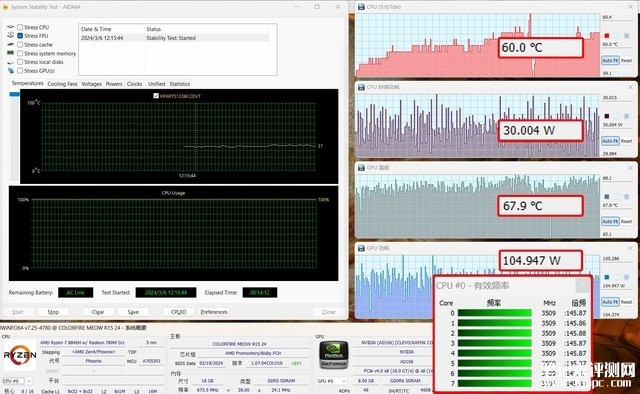640x394 pixels.
Task: Click the COLORFIRE MEOW R15 24 motherboard field
Action: pyautogui.click(x=239, y=344)
